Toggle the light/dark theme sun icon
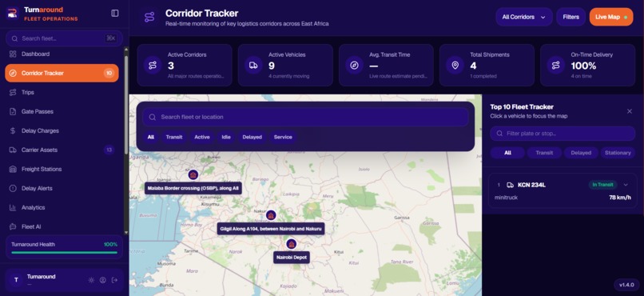 [x=91, y=280]
